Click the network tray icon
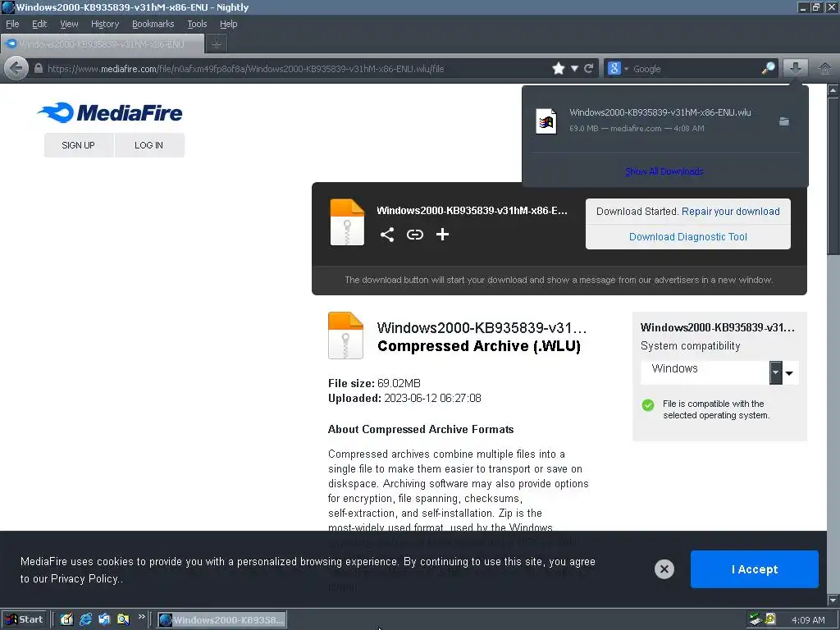This screenshot has height=630, width=840. 756,619
